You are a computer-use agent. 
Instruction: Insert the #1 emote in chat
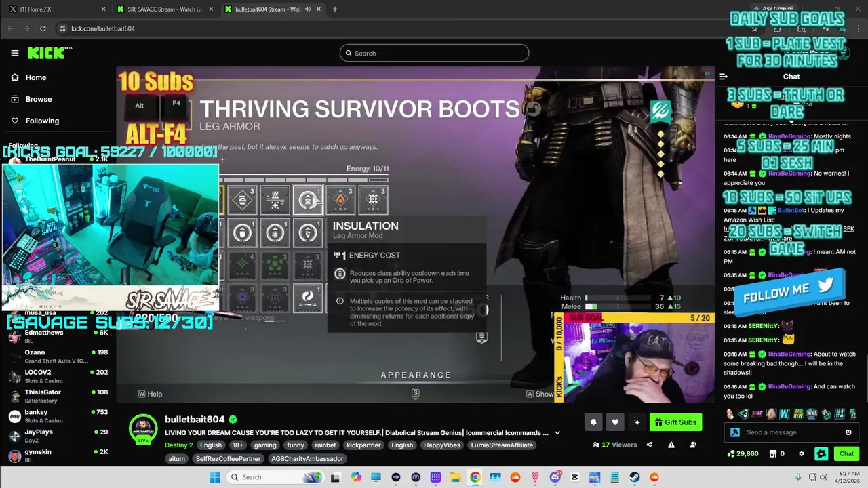(841, 413)
